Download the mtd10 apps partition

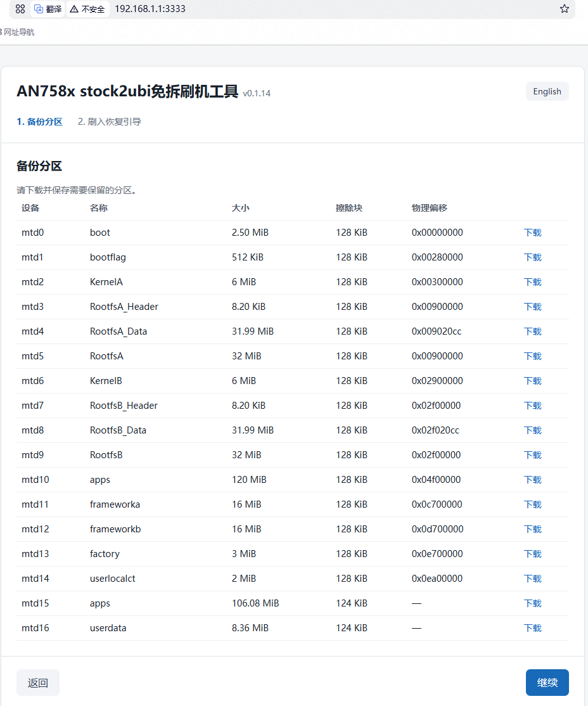533,480
